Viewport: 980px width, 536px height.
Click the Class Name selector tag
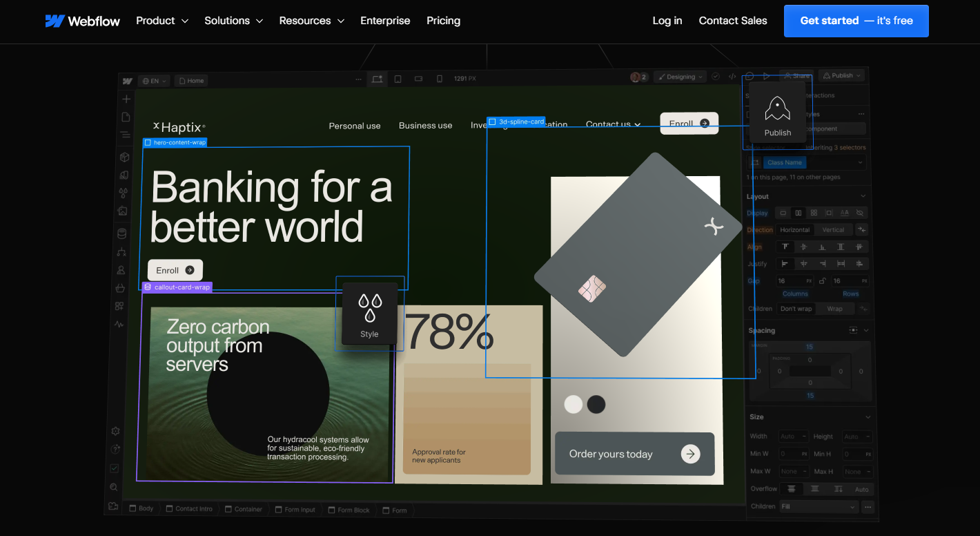pos(785,163)
